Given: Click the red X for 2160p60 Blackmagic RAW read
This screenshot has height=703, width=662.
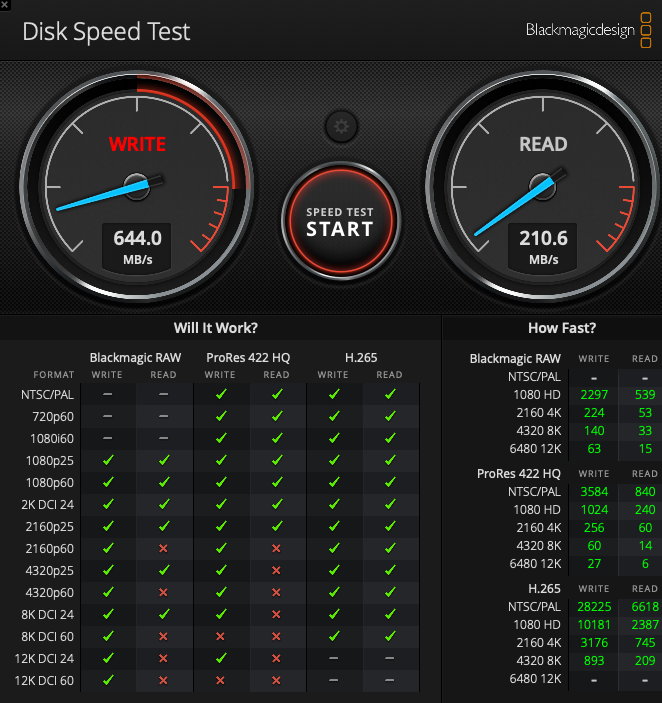Looking at the screenshot, I should [163, 548].
